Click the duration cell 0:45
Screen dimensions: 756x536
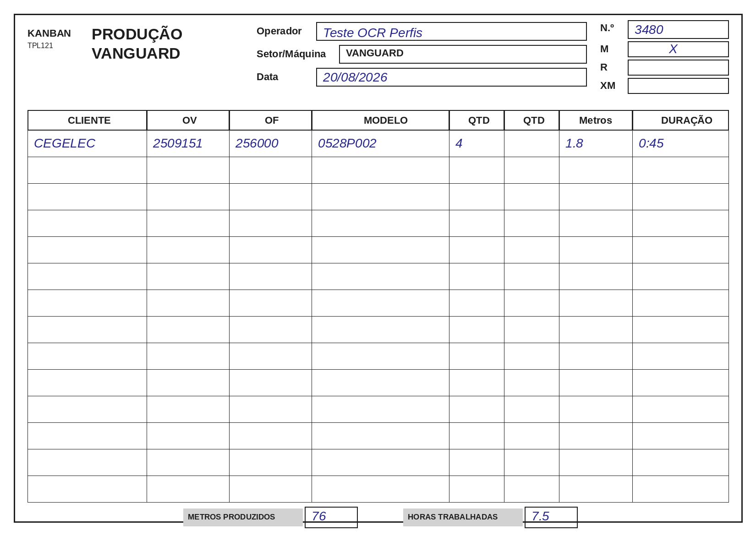pos(681,144)
